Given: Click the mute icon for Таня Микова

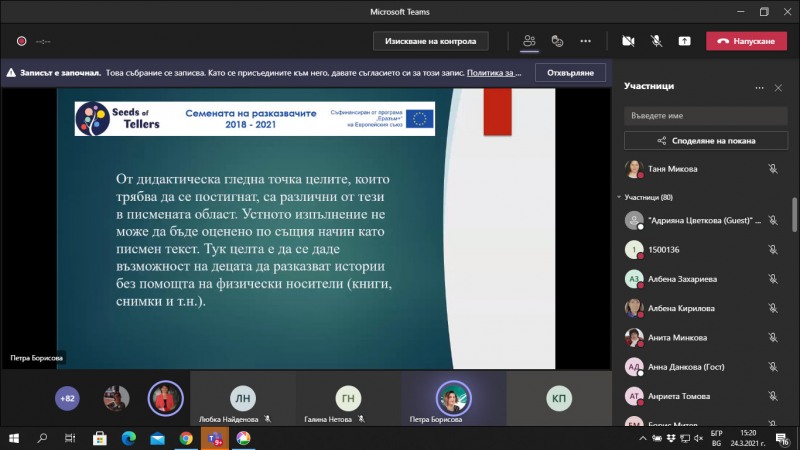Looking at the screenshot, I should 772,169.
